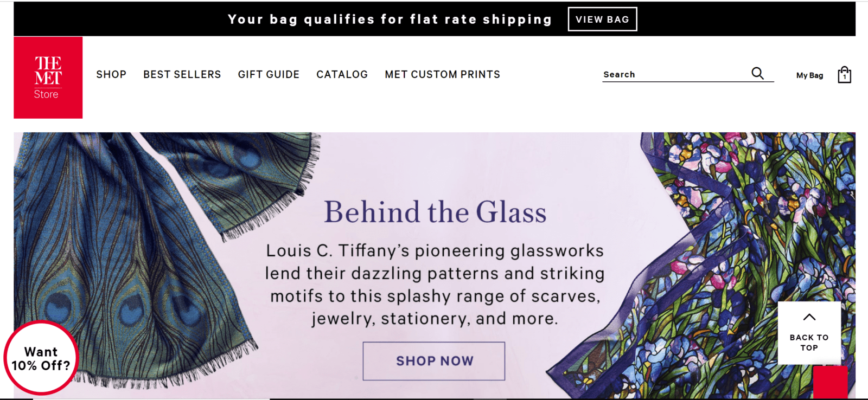This screenshot has height=400, width=868.
Task: Click the flat rate shipping message
Action: (390, 20)
